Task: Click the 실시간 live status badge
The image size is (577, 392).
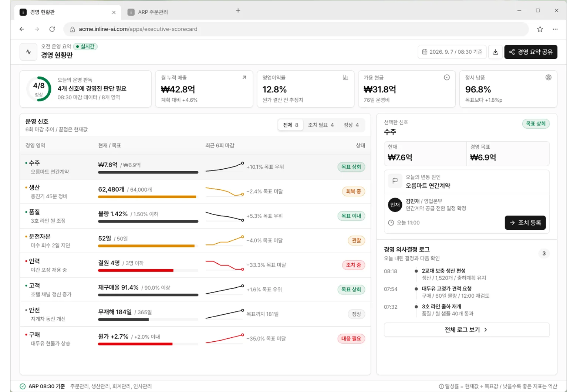Action: click(85, 47)
